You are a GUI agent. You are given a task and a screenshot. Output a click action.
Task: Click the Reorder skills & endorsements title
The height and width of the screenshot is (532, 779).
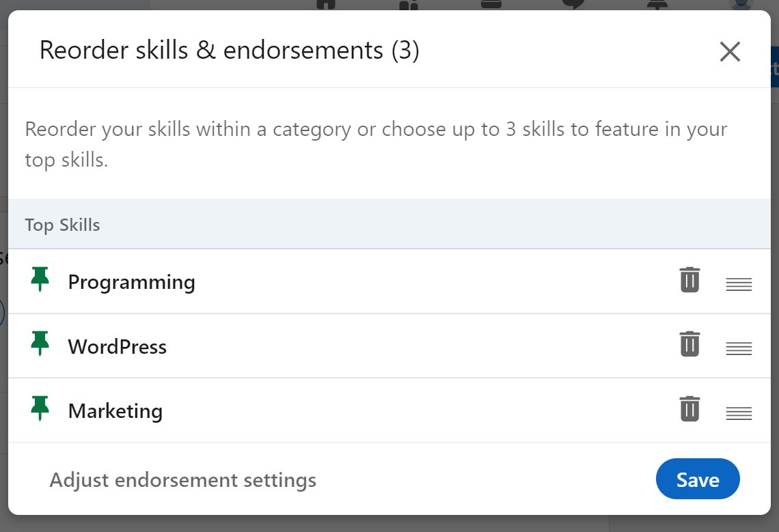(229, 51)
